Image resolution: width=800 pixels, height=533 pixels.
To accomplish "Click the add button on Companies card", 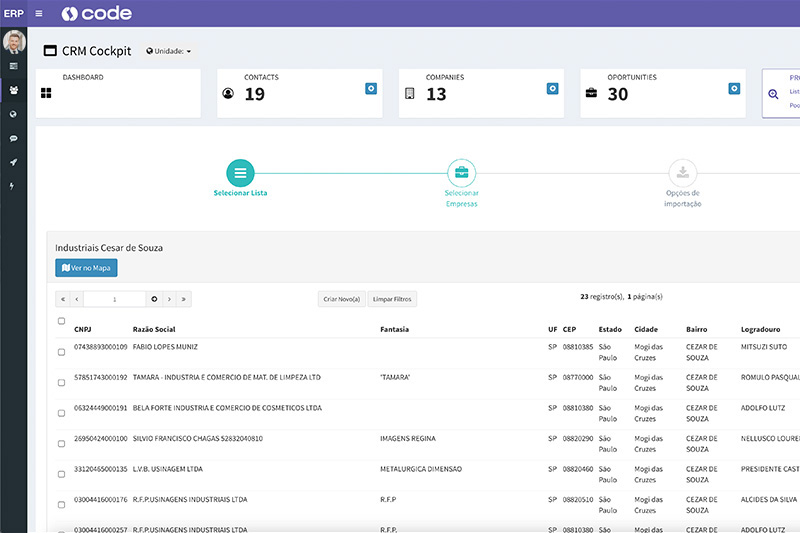I will pos(552,89).
